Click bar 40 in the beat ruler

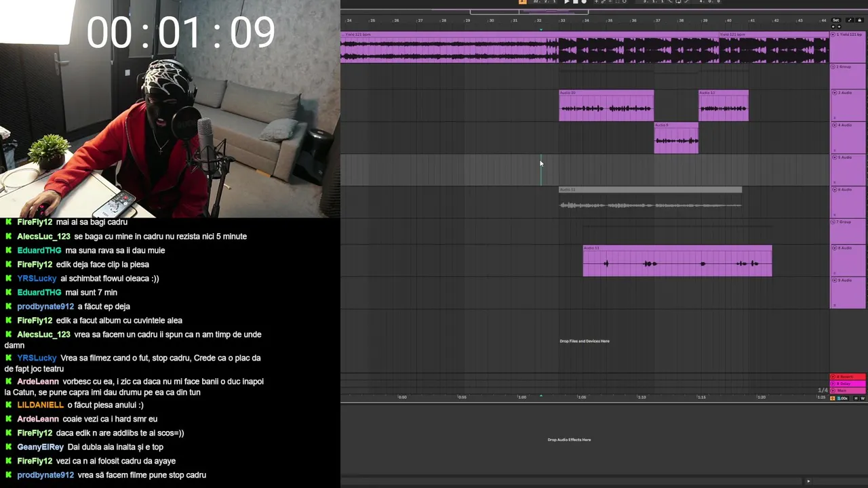[x=729, y=20]
